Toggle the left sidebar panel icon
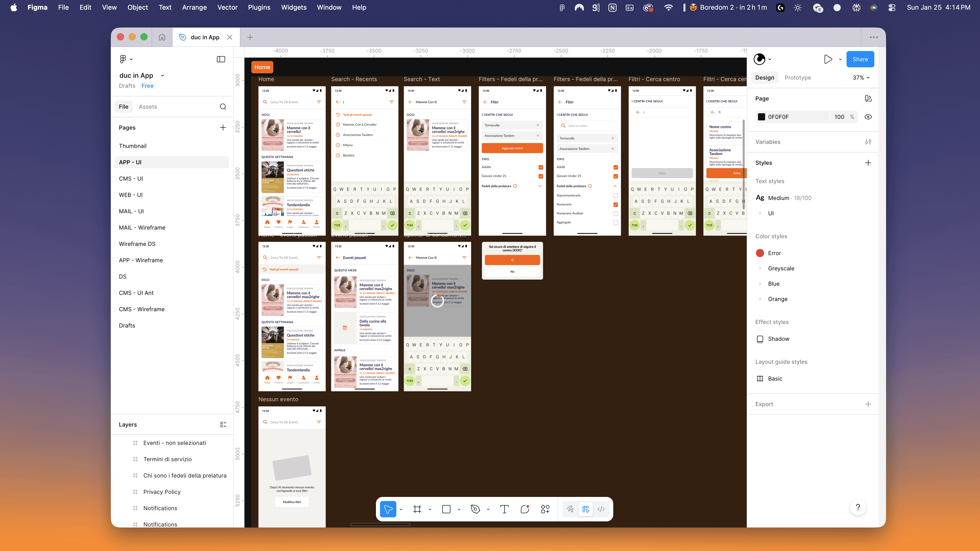Viewport: 980px width, 551px height. click(221, 59)
